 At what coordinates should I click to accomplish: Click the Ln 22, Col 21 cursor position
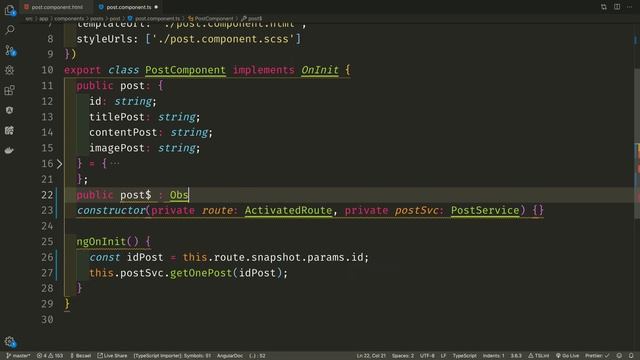click(x=371, y=356)
